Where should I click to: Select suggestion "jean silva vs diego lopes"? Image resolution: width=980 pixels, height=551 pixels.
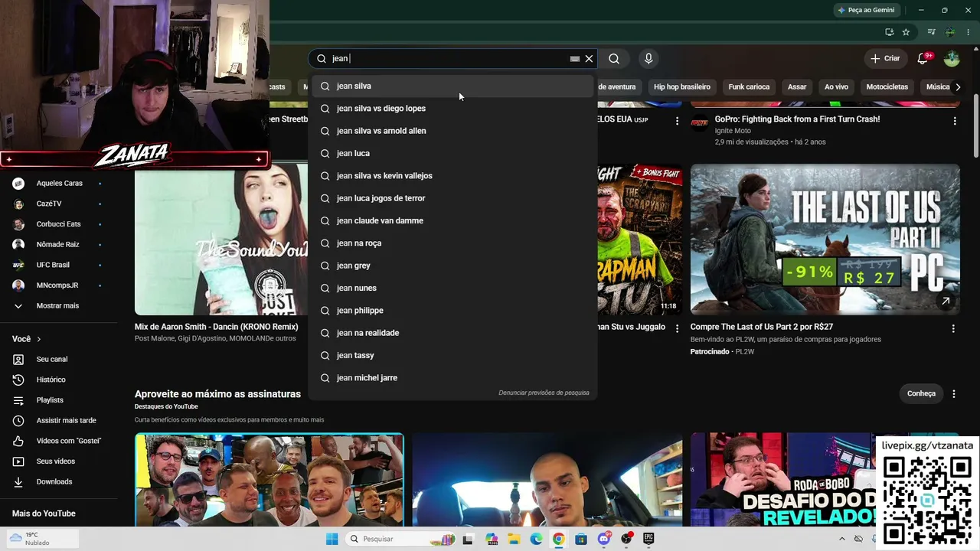pos(452,109)
